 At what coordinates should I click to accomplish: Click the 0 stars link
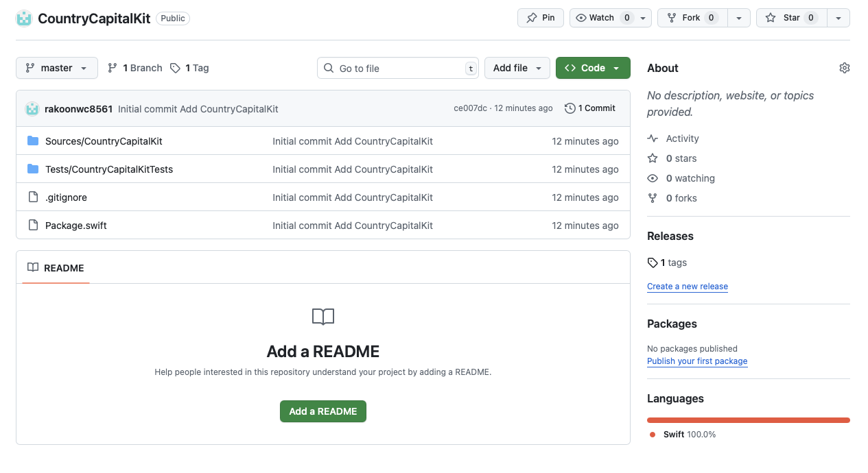[x=681, y=158]
